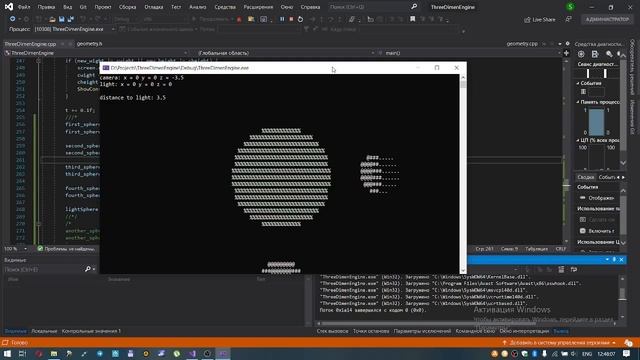This screenshot has height=360, width=640.
Task: Select the Сводка tab in diagnostic tools
Action: point(585,177)
